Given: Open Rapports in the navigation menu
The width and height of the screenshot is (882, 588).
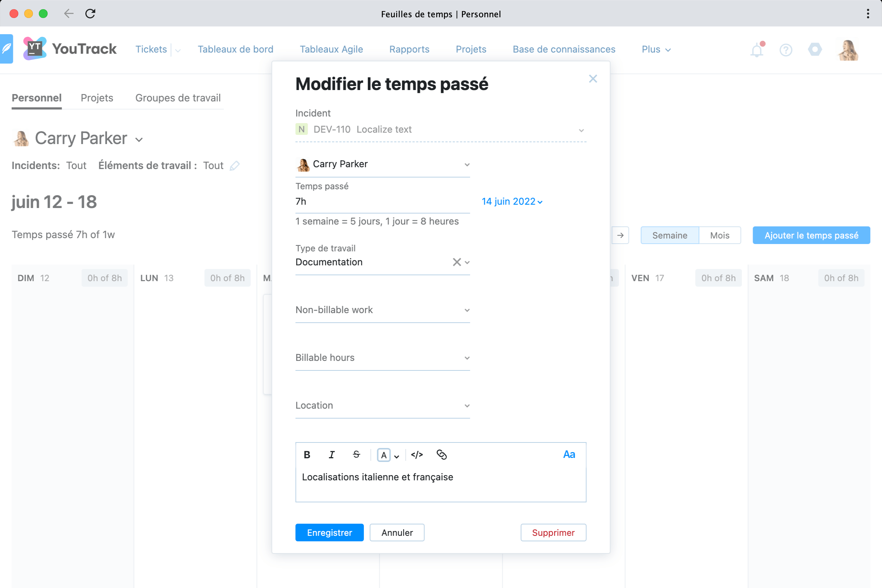Looking at the screenshot, I should pyautogui.click(x=409, y=50).
